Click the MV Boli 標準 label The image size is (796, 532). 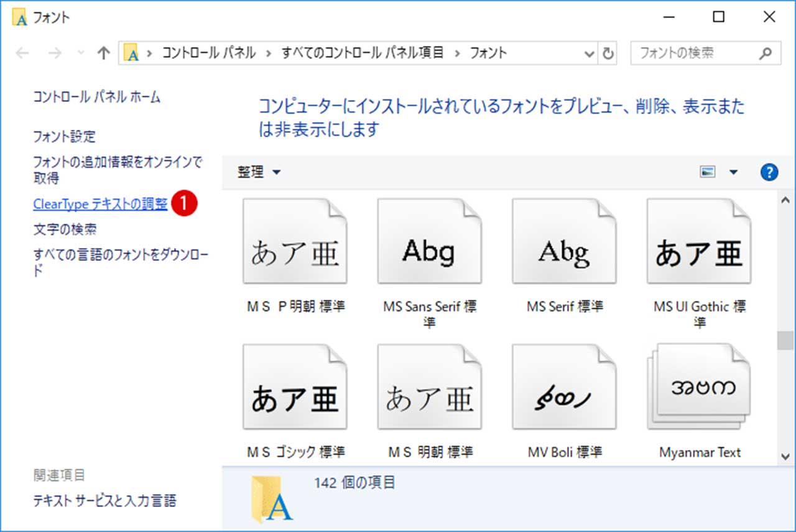[565, 452]
